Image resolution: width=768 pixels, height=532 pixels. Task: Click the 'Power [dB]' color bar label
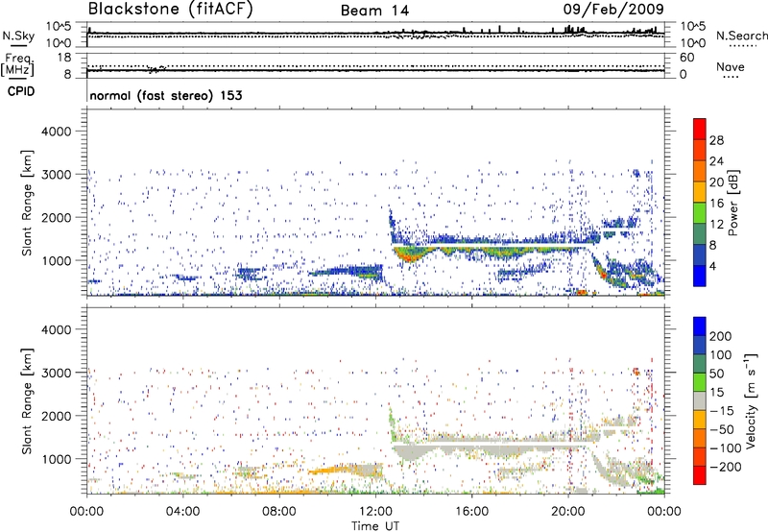pos(732,203)
